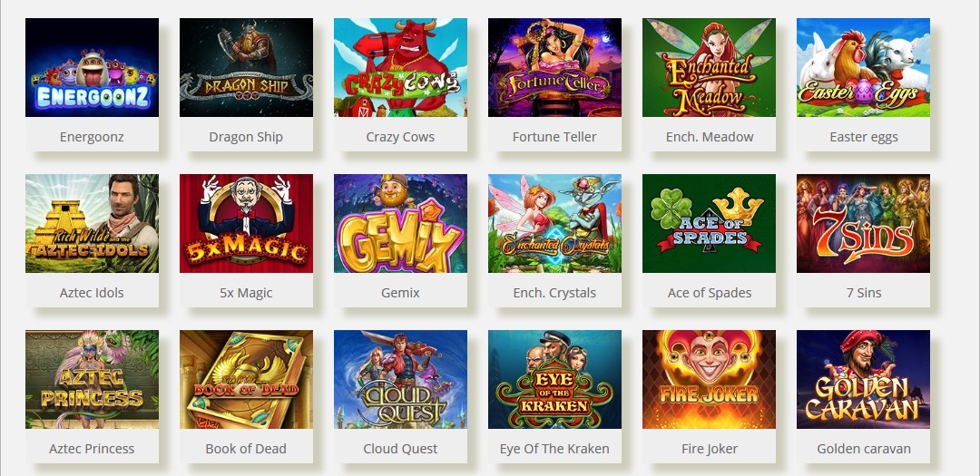The image size is (980, 476).
Task: Open the Energoonz game thumbnail
Action: click(92, 67)
